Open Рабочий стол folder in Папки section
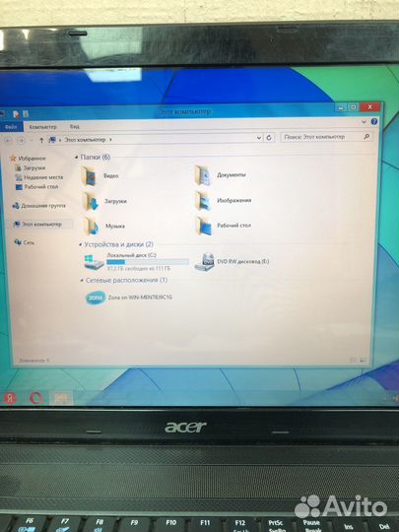The width and height of the screenshot is (399, 532). tap(224, 226)
